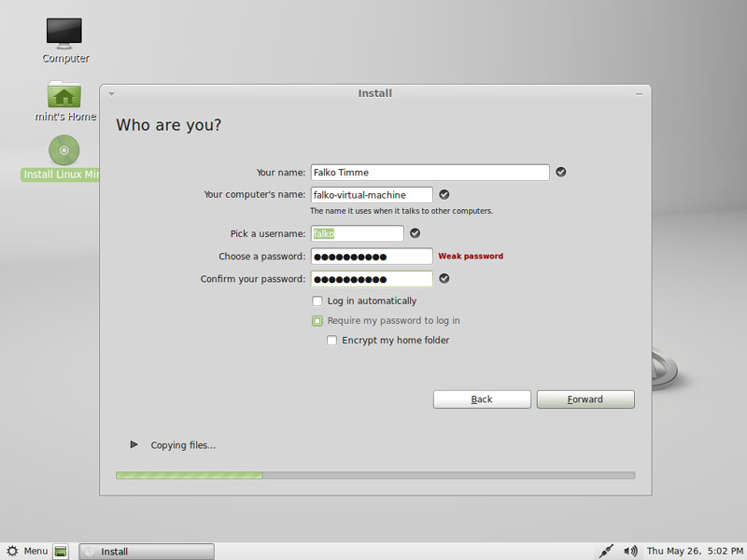This screenshot has width=747, height=560.
Task: Open the Computer desktop icon
Action: pos(64,35)
